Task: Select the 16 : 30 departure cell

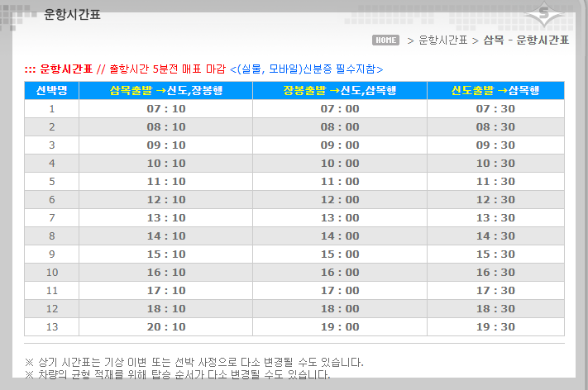Action: [x=495, y=273]
